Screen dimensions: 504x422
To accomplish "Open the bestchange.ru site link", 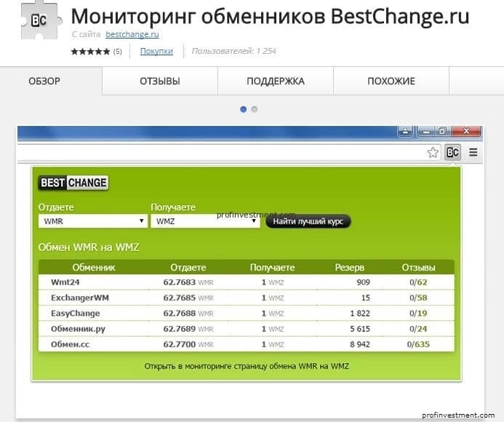I will [x=132, y=34].
